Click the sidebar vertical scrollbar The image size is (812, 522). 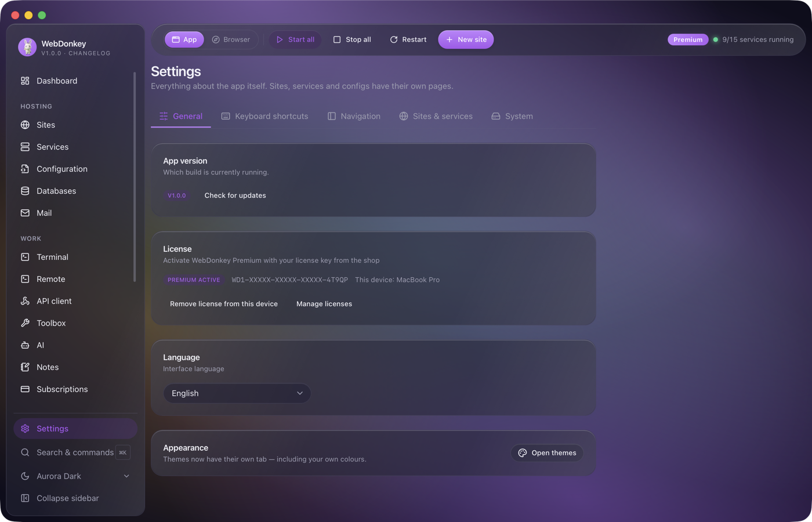point(135,177)
